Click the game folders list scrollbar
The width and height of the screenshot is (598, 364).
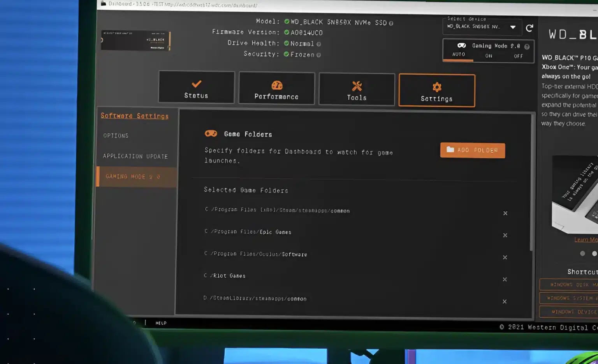pos(531,183)
